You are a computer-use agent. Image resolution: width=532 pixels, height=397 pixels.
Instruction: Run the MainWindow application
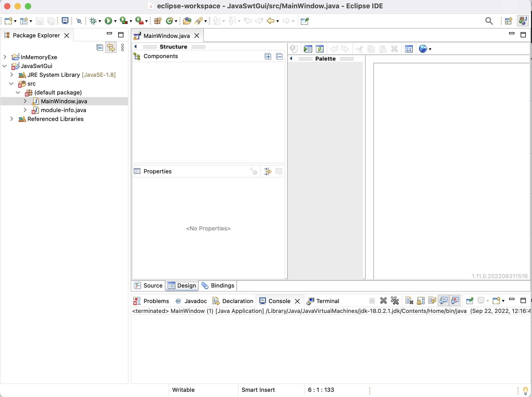click(108, 21)
